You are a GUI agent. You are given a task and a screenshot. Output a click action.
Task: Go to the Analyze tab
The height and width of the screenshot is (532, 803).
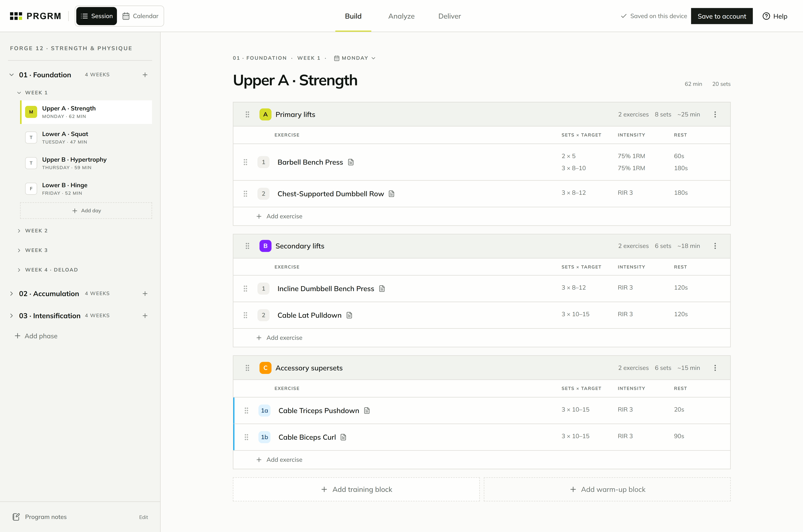click(401, 16)
